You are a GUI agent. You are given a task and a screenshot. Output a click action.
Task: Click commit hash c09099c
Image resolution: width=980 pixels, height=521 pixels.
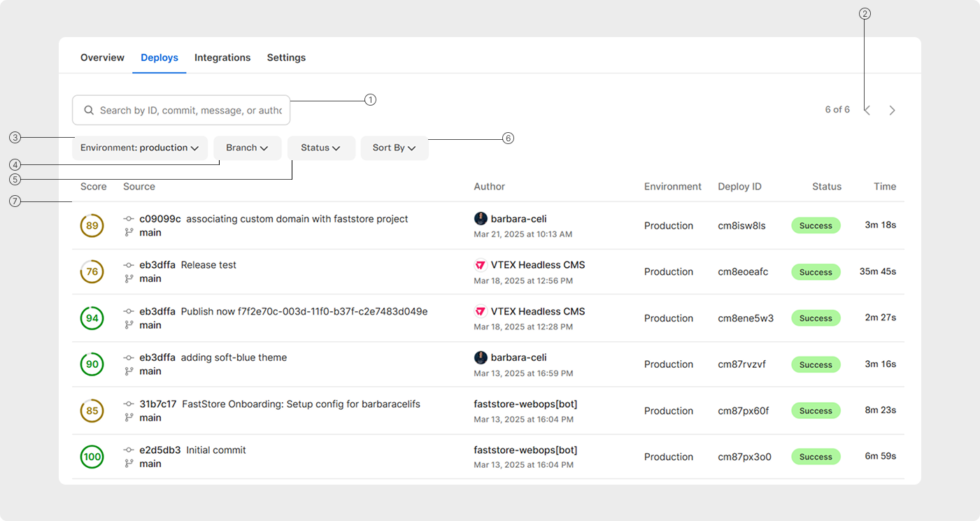[160, 219]
